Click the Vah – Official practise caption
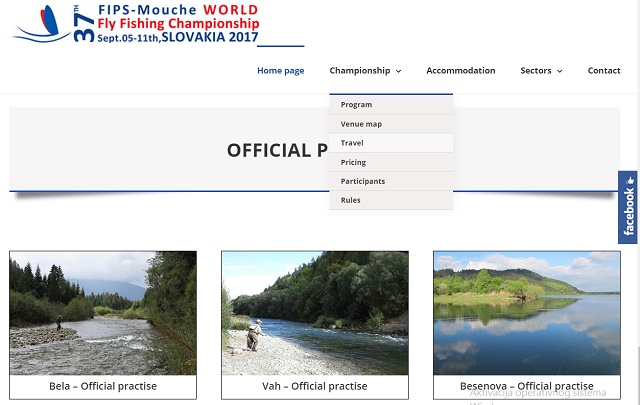 (315, 386)
